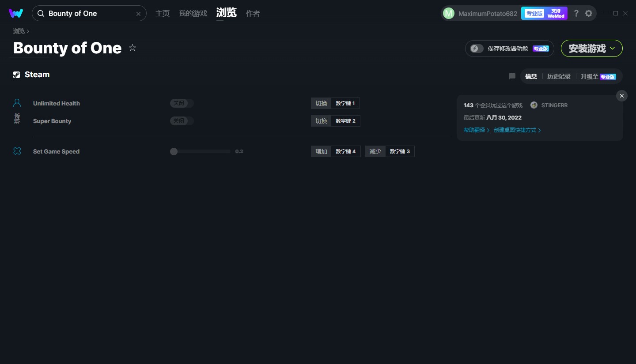
Task: Toggle the Super Bounty switch
Action: tap(182, 121)
